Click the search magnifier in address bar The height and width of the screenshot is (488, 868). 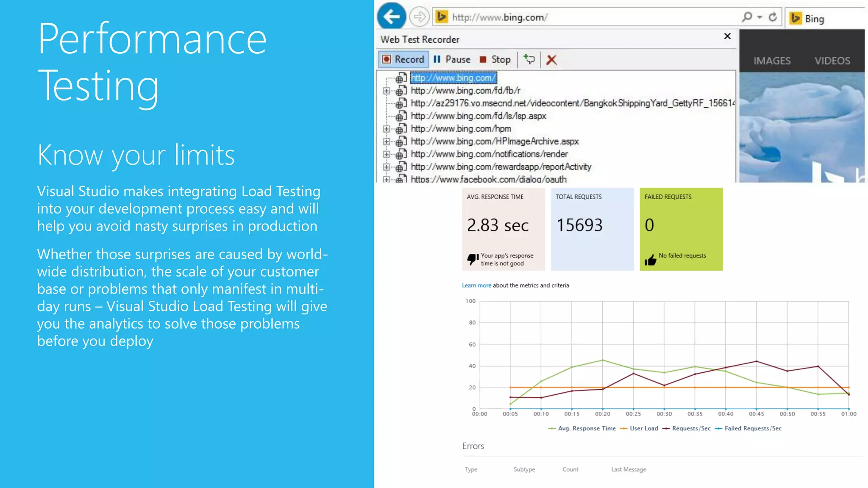click(747, 17)
